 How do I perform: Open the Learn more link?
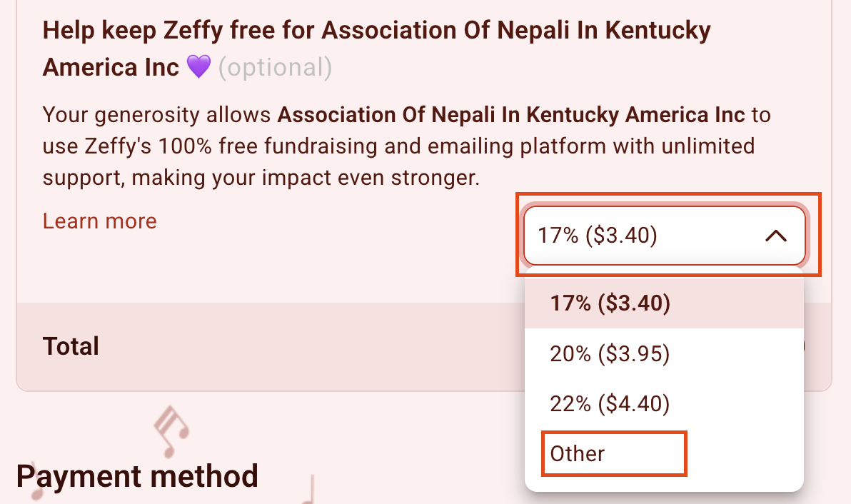click(100, 221)
